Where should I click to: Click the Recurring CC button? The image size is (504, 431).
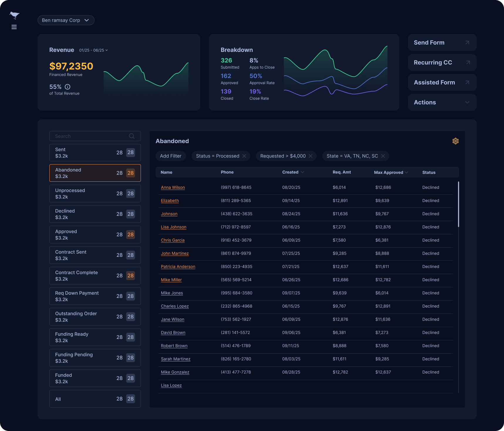point(442,62)
